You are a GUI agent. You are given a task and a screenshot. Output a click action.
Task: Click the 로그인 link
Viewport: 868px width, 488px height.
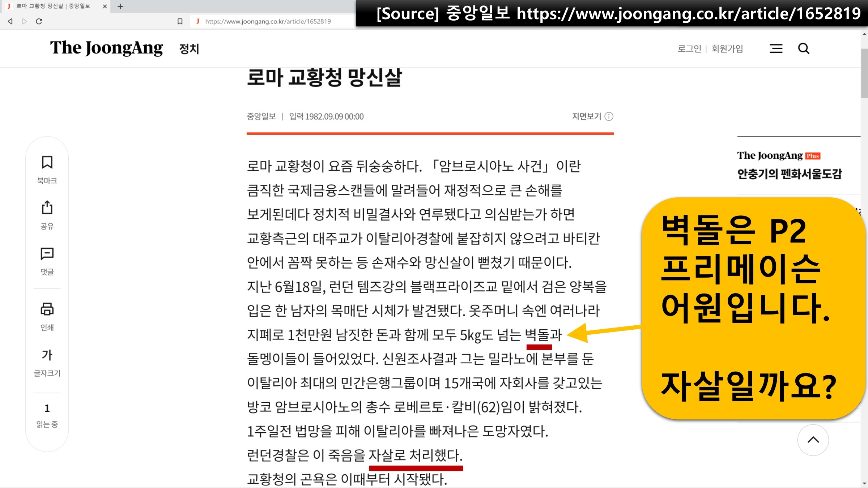pyautogui.click(x=689, y=48)
